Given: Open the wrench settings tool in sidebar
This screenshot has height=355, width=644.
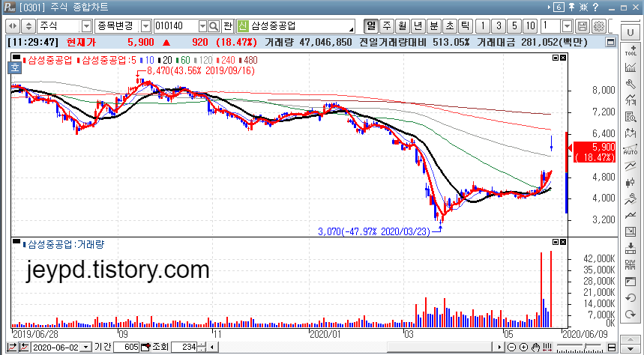Looking at the screenshot, I should (631, 84).
